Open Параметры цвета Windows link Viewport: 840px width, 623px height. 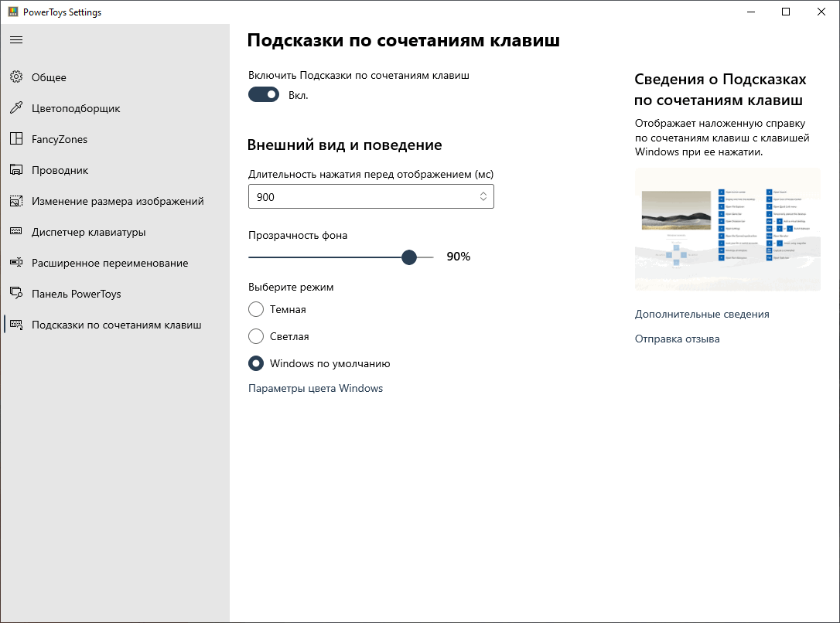(x=316, y=388)
